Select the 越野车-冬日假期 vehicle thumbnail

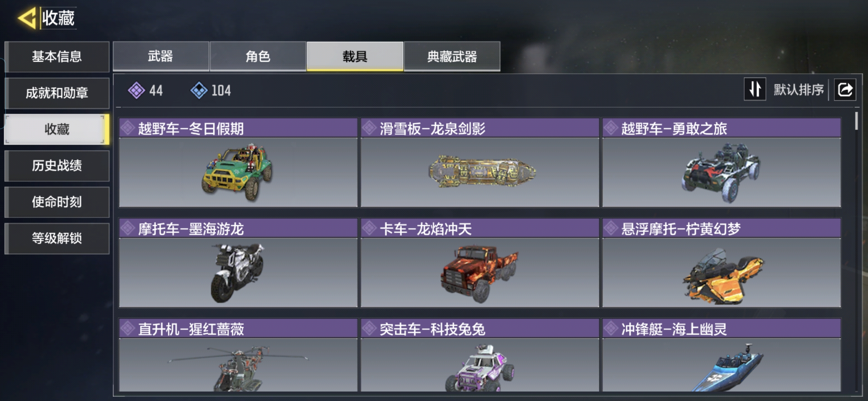coord(238,172)
